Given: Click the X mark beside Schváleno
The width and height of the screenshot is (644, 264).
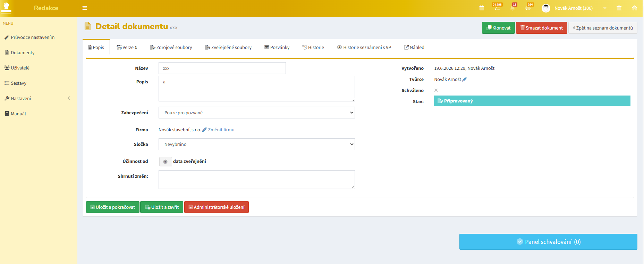Looking at the screenshot, I should (x=436, y=90).
